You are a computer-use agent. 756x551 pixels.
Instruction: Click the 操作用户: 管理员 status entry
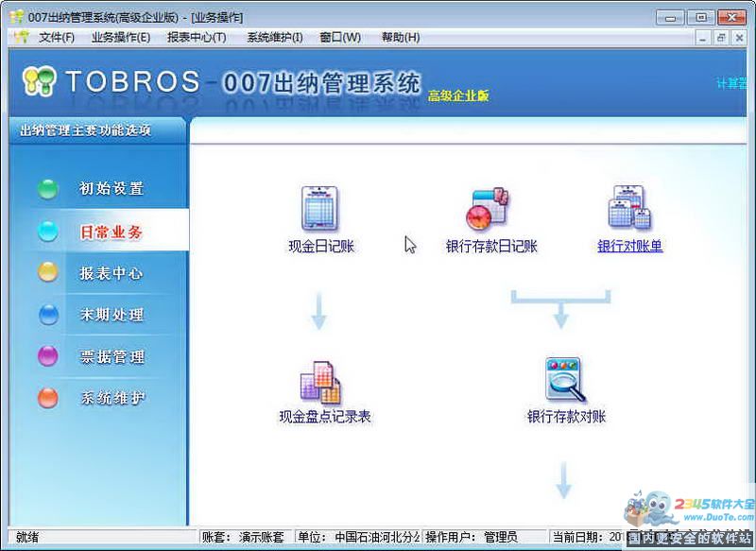[x=486, y=537]
